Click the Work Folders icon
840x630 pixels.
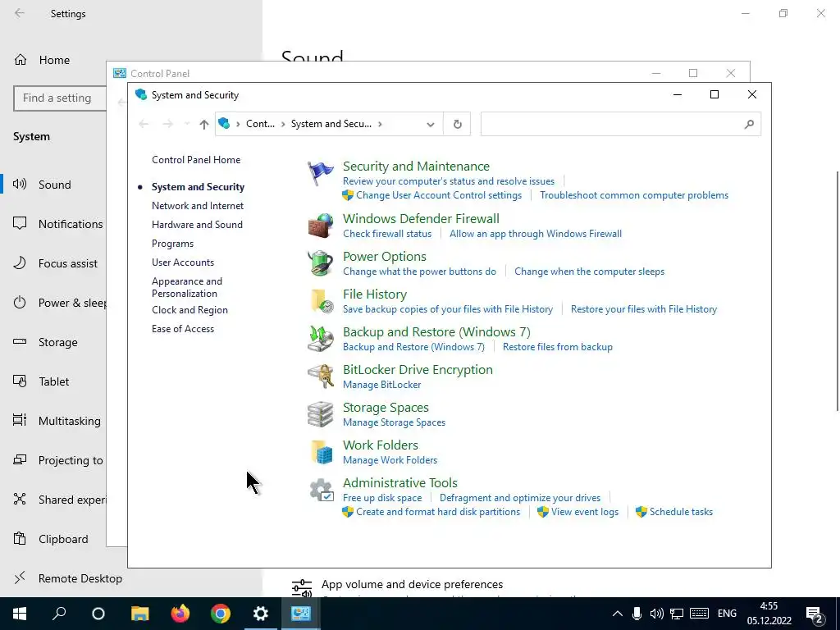tap(321, 452)
